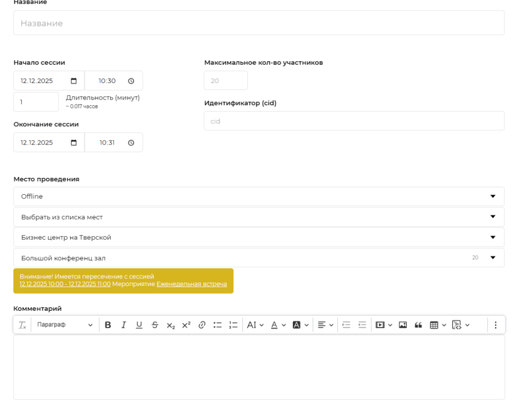Insert a bulleted list
The width and height of the screenshot is (518, 420).
[x=217, y=325]
